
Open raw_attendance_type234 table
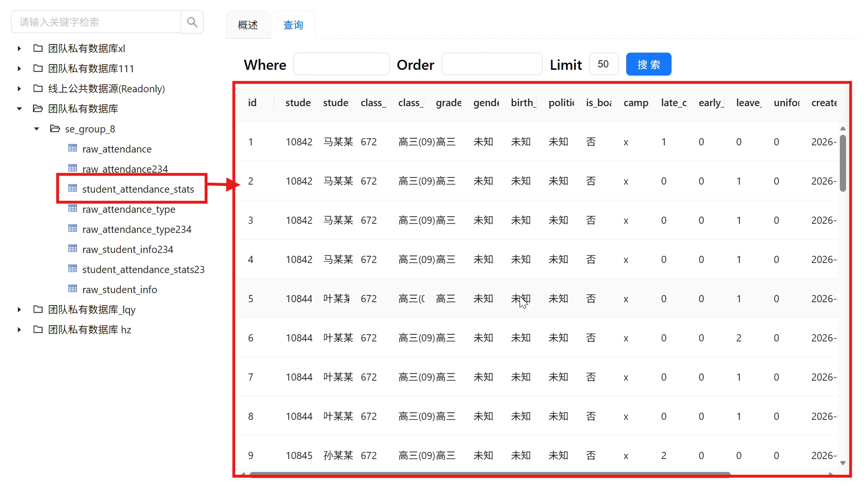click(137, 229)
